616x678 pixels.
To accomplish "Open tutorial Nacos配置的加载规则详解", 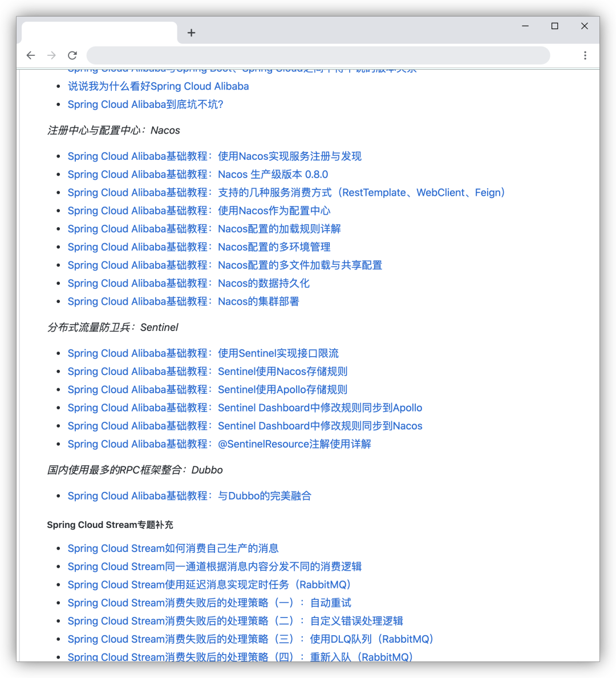I will tap(204, 229).
